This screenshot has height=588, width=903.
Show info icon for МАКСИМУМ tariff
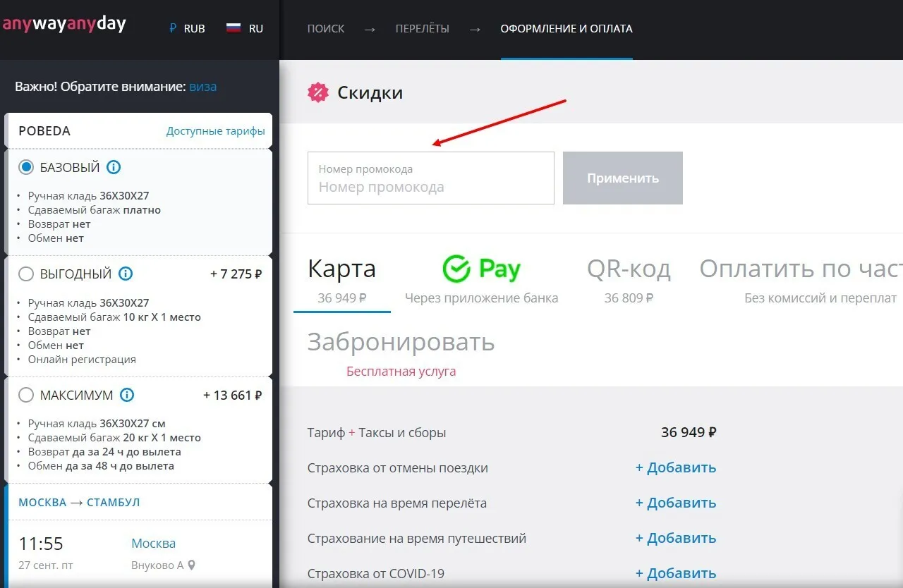pos(127,395)
